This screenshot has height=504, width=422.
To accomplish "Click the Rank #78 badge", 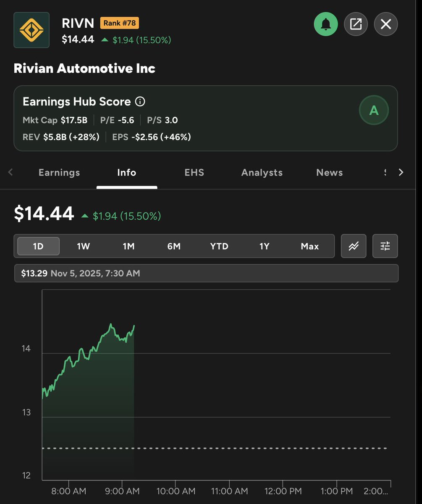I will click(x=119, y=23).
